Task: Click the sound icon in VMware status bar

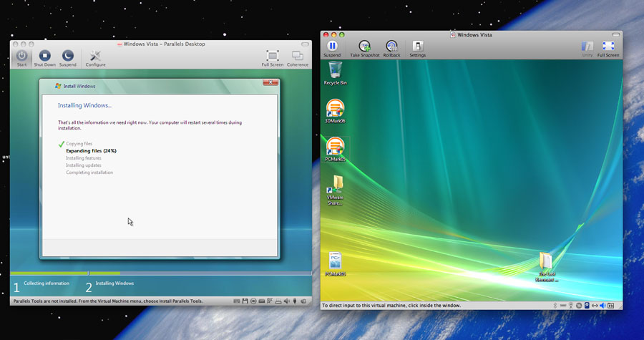Action: click(602, 306)
